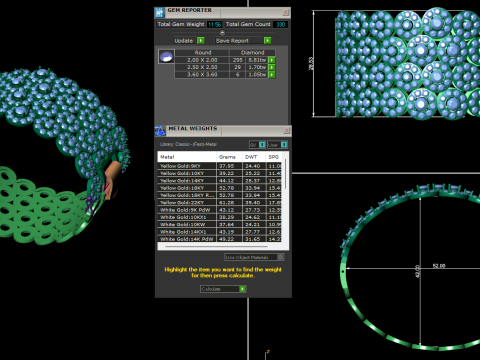Click the Gem Reporter panel icon

[160, 13]
